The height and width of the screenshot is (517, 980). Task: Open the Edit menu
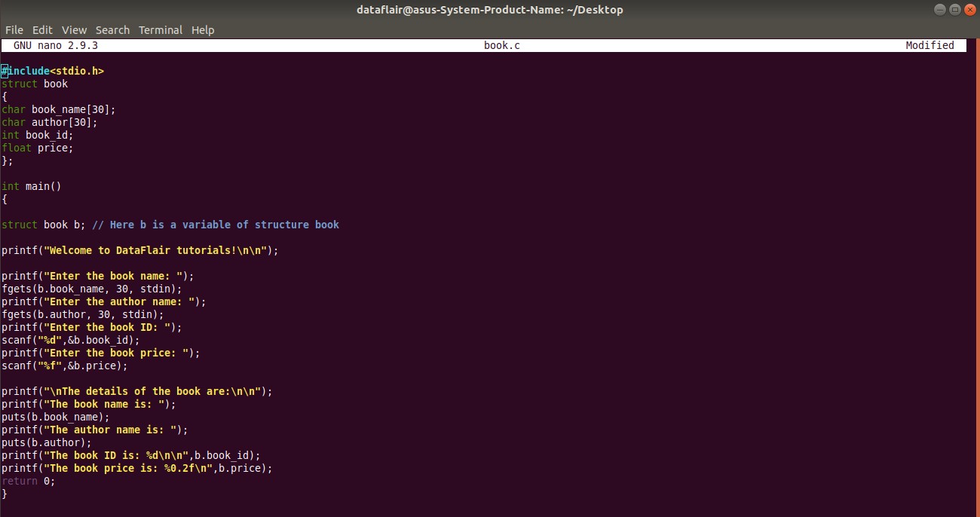(x=42, y=30)
